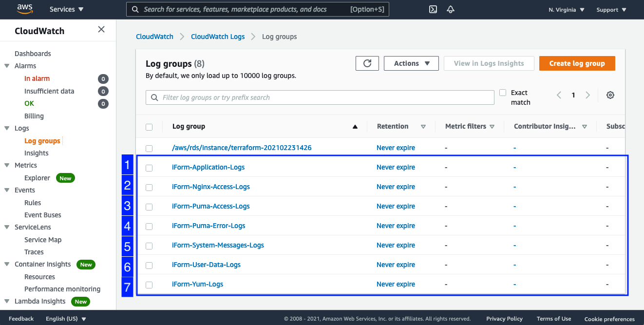Open the Support dropdown menu
Viewport: 644px width, 325px height.
point(611,10)
